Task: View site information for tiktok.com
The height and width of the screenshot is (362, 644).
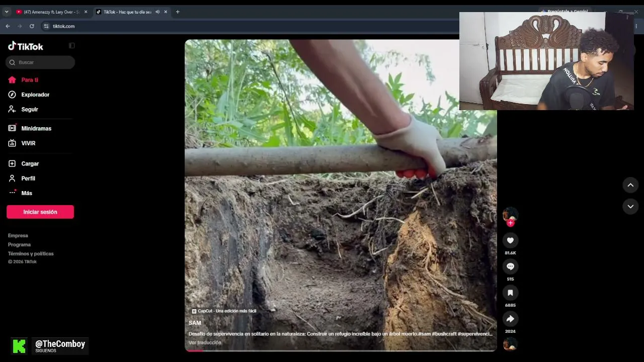Action: click(x=46, y=26)
